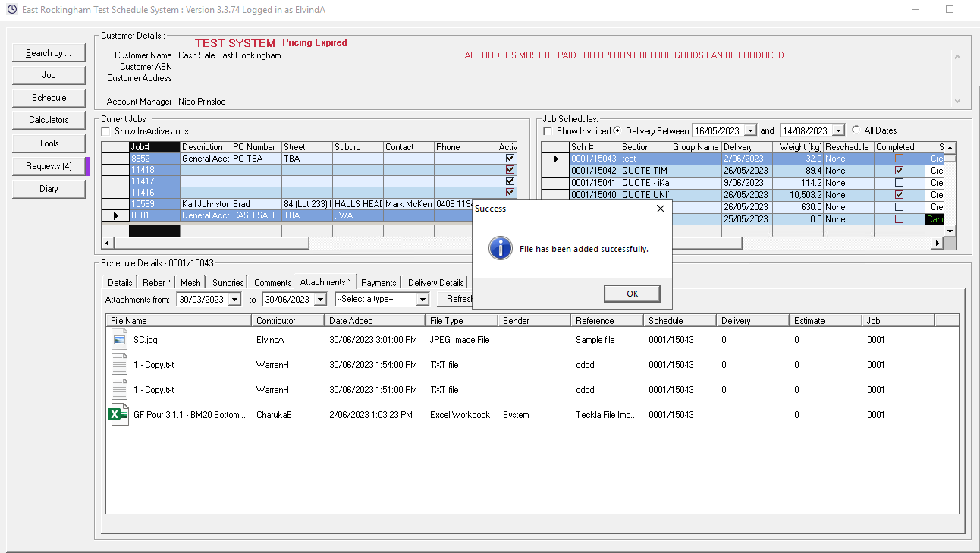This screenshot has height=553, width=980.
Task: Select the All Dates radio button
Action: [x=856, y=130]
